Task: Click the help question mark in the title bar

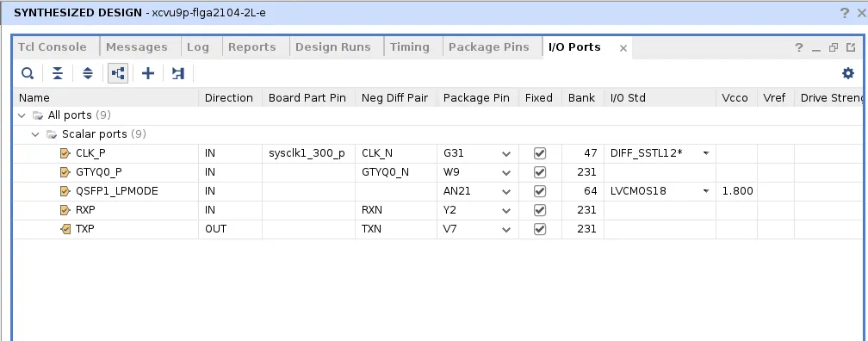Action: [x=844, y=13]
